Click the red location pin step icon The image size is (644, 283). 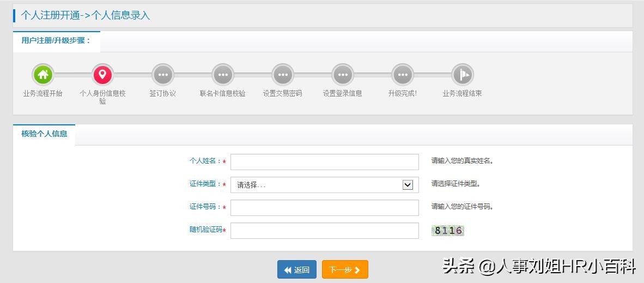click(102, 75)
